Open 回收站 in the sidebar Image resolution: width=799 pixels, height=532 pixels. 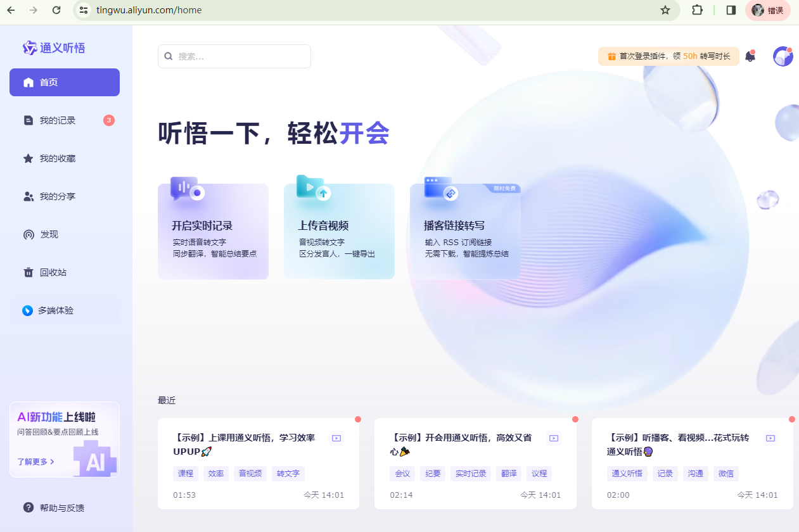coord(65,272)
